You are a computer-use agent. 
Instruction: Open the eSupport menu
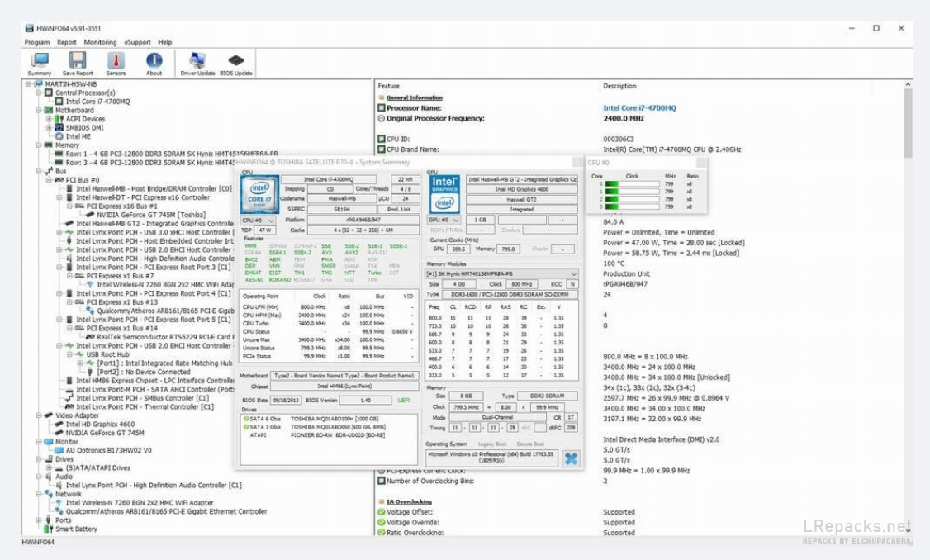pos(138,42)
